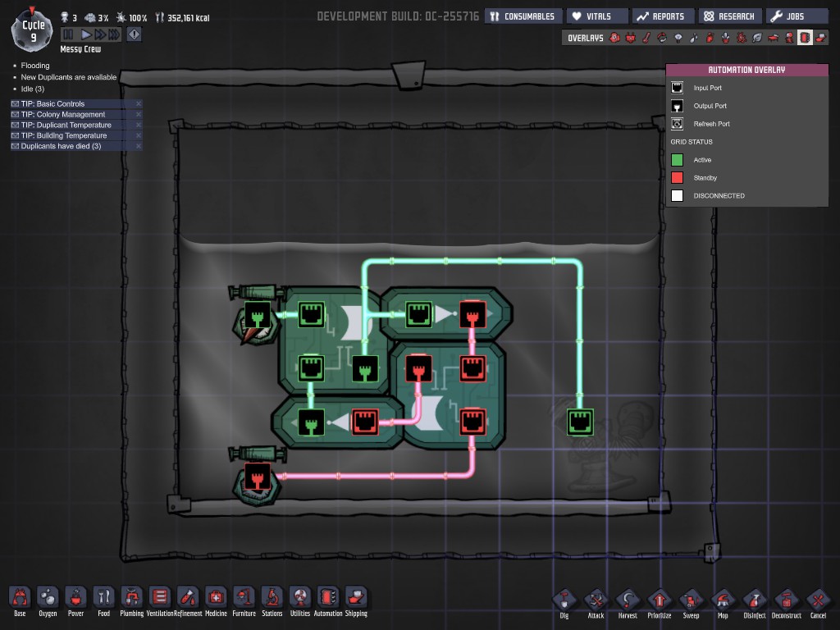This screenshot has width=840, height=630.
Task: Toggle the red alert button
Action: coord(134,34)
